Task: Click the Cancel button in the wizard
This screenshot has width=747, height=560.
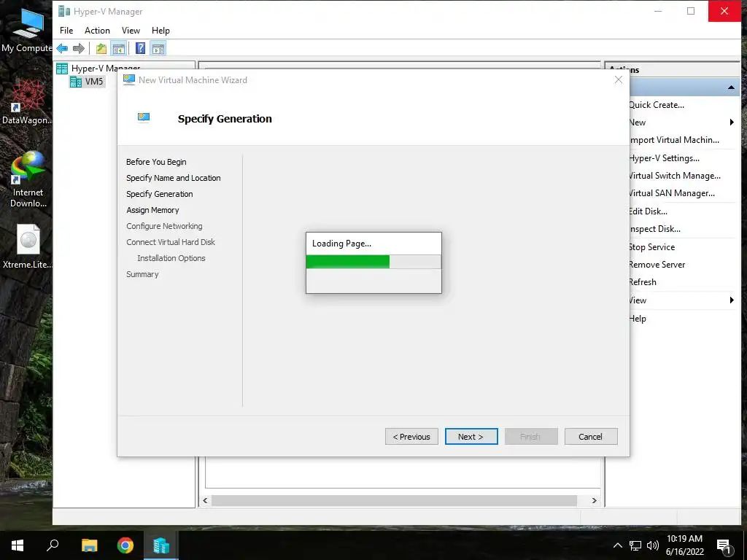Action: [591, 437]
